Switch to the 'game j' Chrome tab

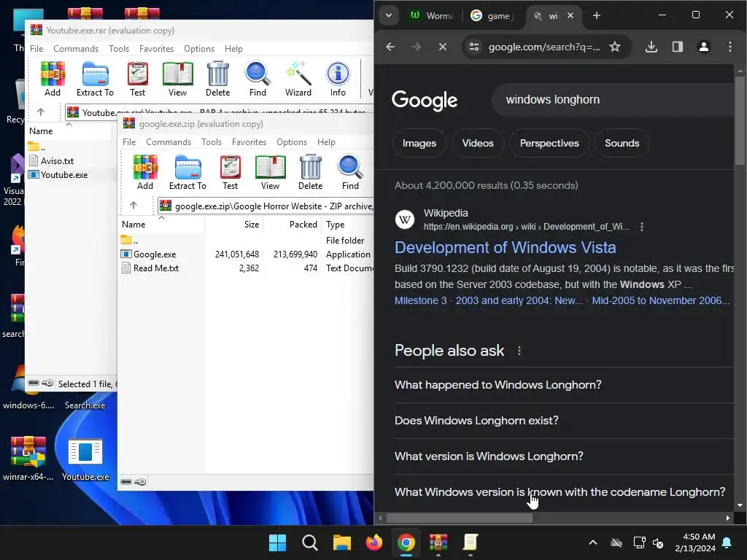(492, 16)
